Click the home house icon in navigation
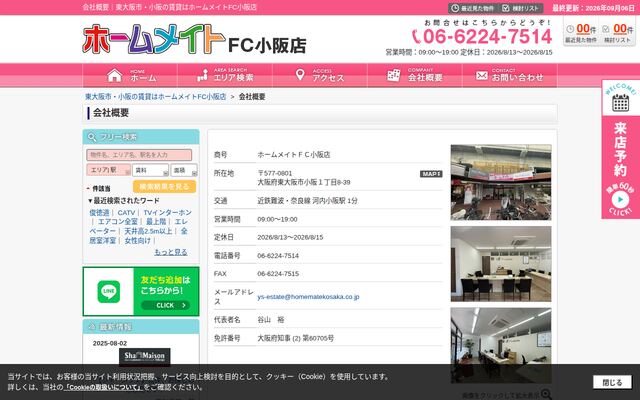This screenshot has height=400, width=640. 115,76
